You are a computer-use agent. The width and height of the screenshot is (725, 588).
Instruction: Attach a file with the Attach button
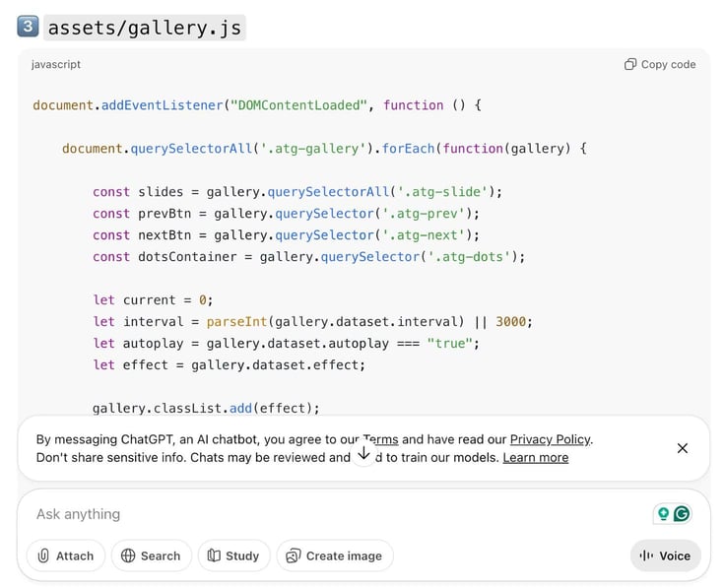(66, 555)
